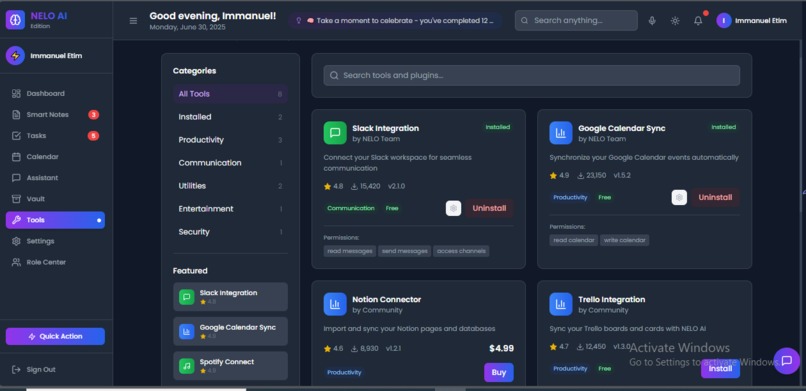Uninstall Slack Integration
The width and height of the screenshot is (806, 391).
click(489, 208)
